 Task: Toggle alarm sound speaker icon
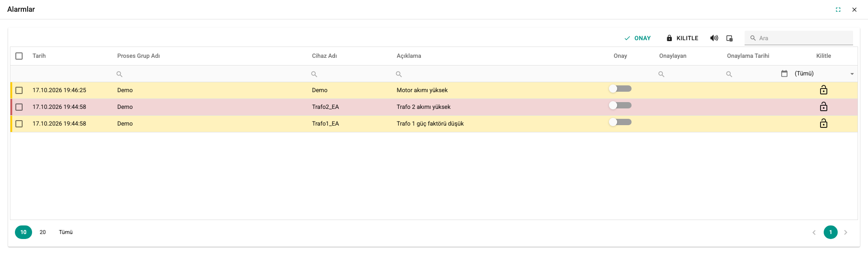coord(714,38)
